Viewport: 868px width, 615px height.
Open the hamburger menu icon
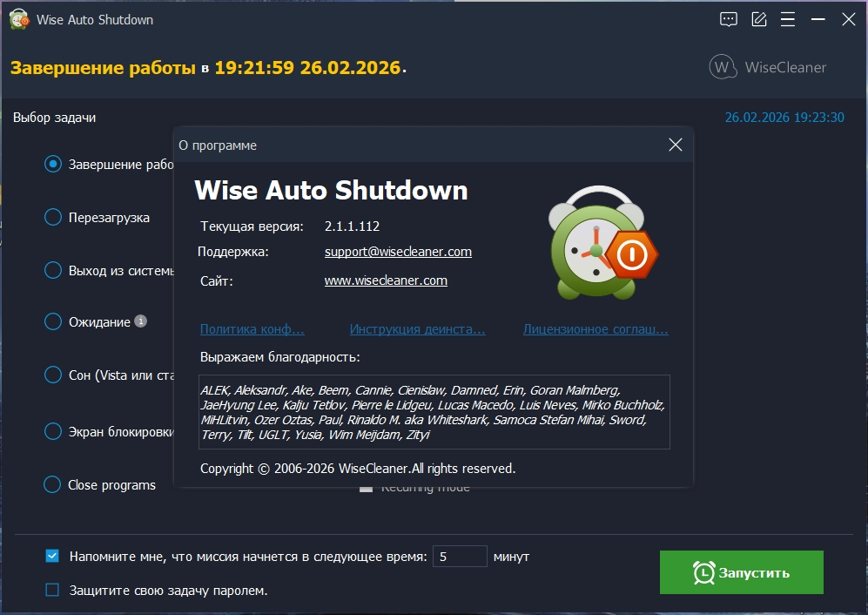(x=788, y=19)
